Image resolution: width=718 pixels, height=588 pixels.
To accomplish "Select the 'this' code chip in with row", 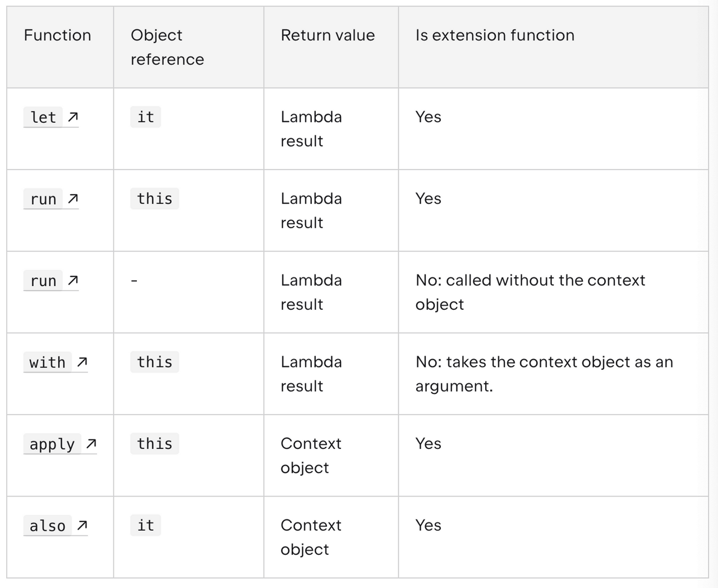I will click(x=154, y=362).
